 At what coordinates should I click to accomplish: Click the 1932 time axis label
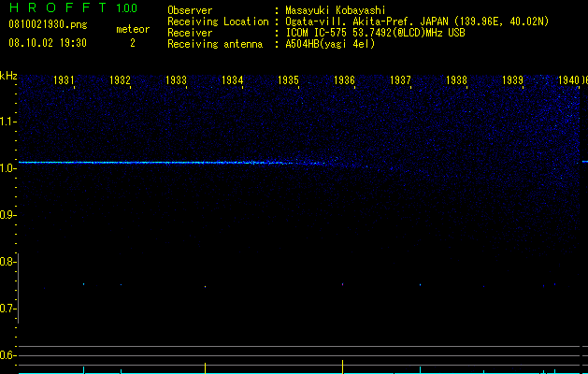(120, 80)
